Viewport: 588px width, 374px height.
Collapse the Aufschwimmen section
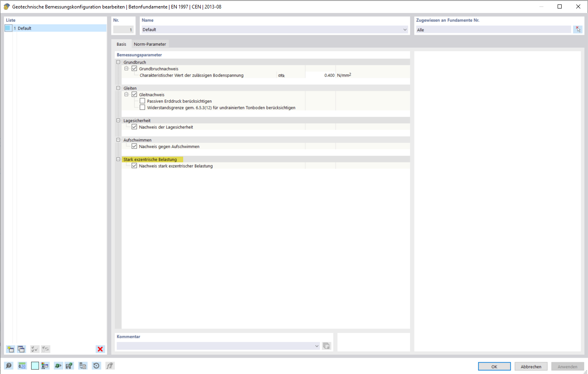(118, 140)
